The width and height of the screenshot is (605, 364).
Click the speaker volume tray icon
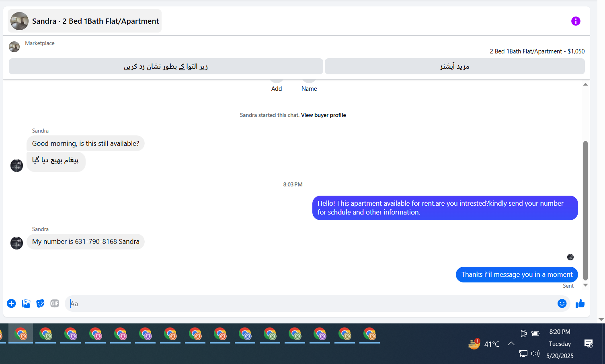[x=535, y=354]
